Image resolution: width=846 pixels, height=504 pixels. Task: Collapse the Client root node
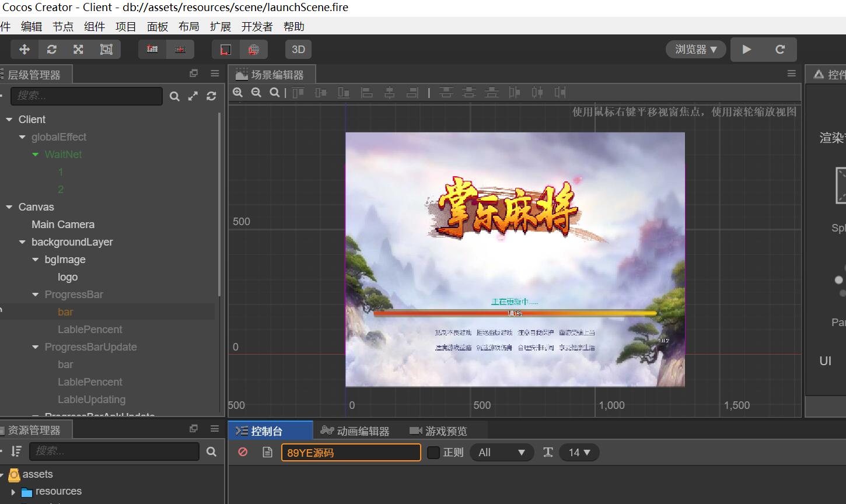(x=9, y=120)
